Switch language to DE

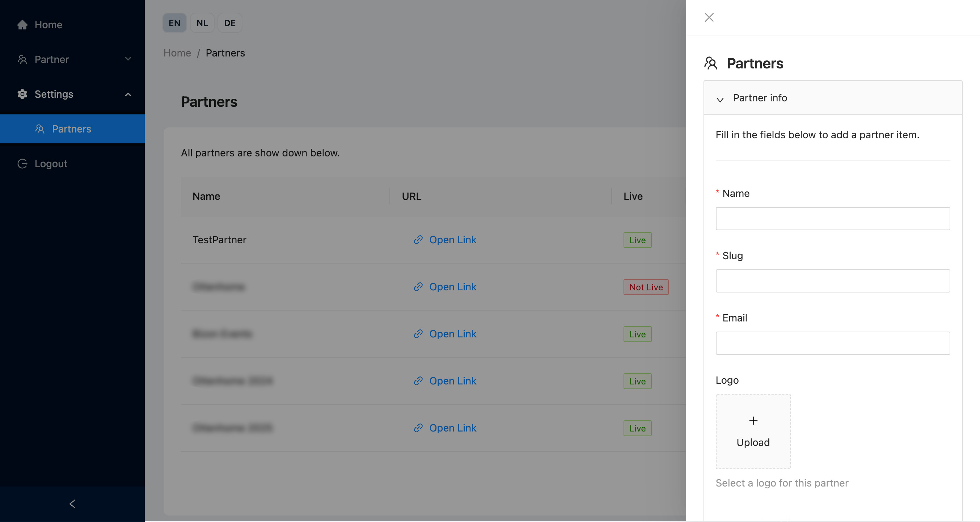point(229,23)
